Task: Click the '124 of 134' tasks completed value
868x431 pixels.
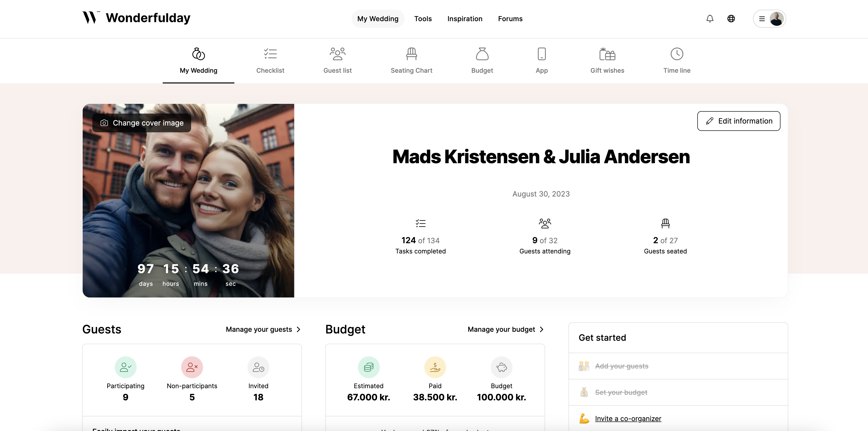Action: 421,240
